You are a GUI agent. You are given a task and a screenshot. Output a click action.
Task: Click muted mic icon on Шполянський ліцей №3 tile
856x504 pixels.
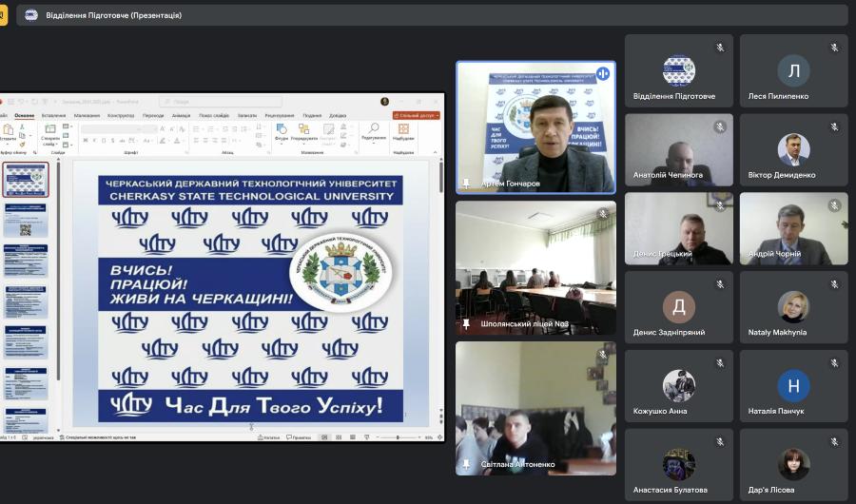pyautogui.click(x=603, y=214)
